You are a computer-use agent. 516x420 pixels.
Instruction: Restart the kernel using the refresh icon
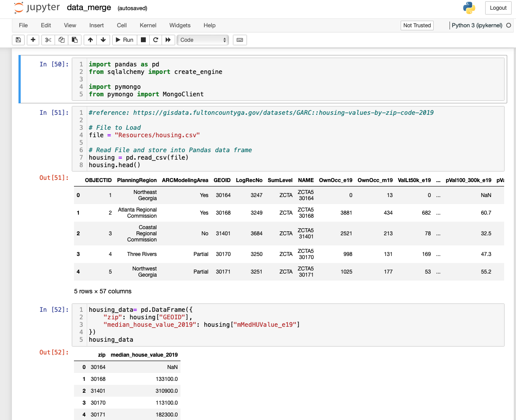(x=155, y=40)
